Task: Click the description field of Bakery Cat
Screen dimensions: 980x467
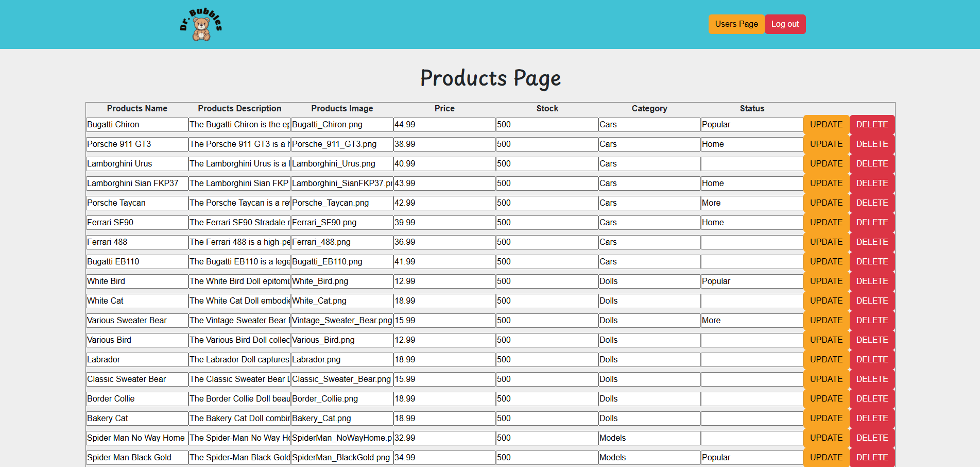Action: click(239, 418)
